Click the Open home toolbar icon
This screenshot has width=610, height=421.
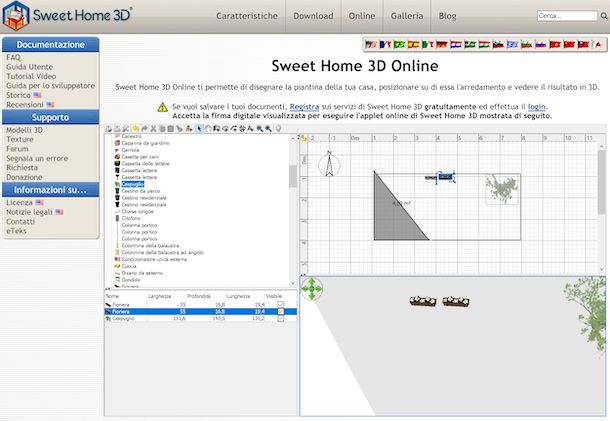coord(116,128)
